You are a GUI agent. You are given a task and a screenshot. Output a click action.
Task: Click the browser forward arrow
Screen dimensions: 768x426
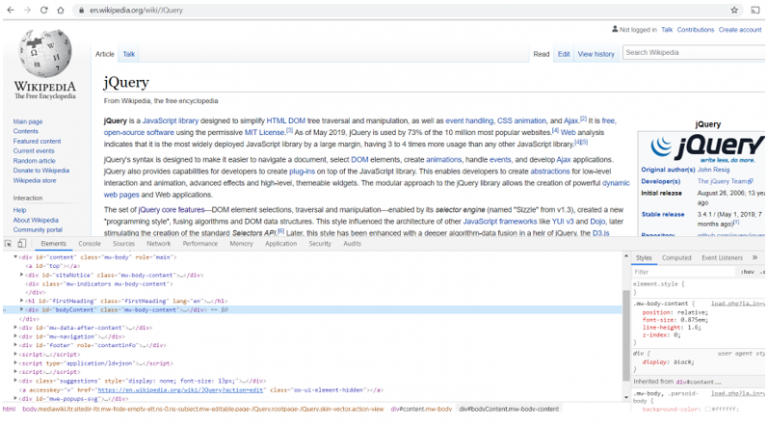tap(27, 10)
